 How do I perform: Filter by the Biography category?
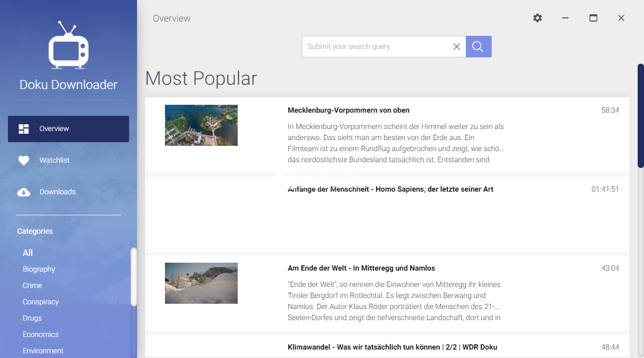click(x=39, y=269)
